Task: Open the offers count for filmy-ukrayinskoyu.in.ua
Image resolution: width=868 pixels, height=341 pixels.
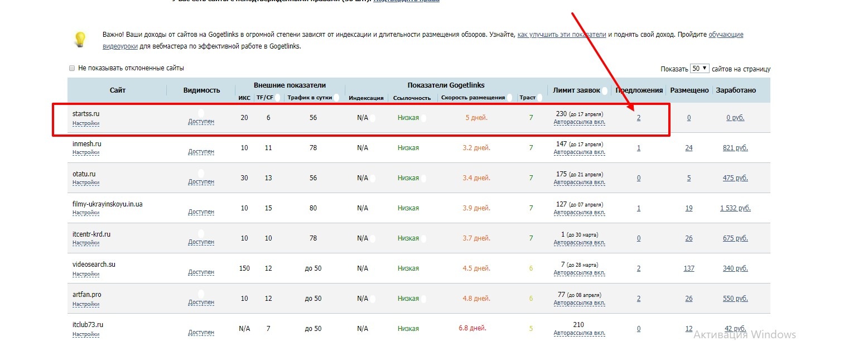Action: pos(639,208)
